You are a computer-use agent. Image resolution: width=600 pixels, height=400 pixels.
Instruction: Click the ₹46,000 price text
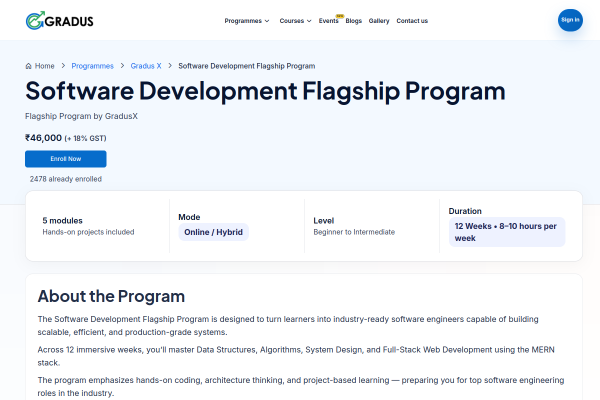pos(45,137)
